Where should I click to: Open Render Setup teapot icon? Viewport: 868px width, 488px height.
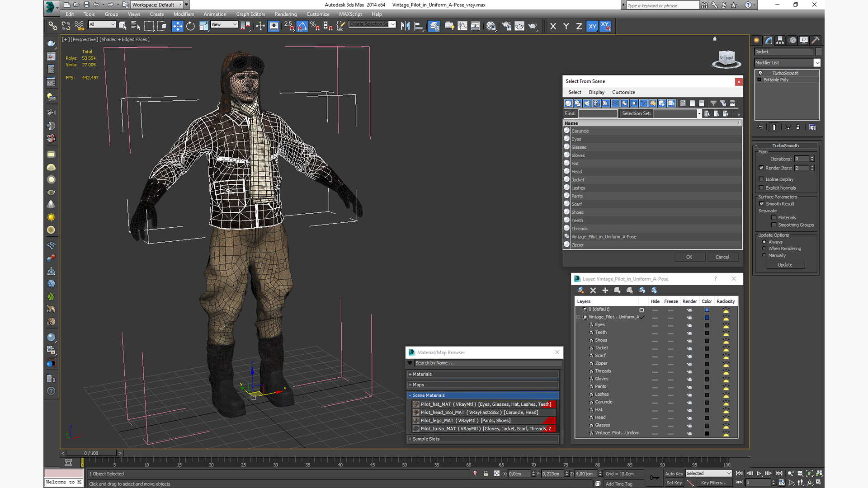(506, 26)
